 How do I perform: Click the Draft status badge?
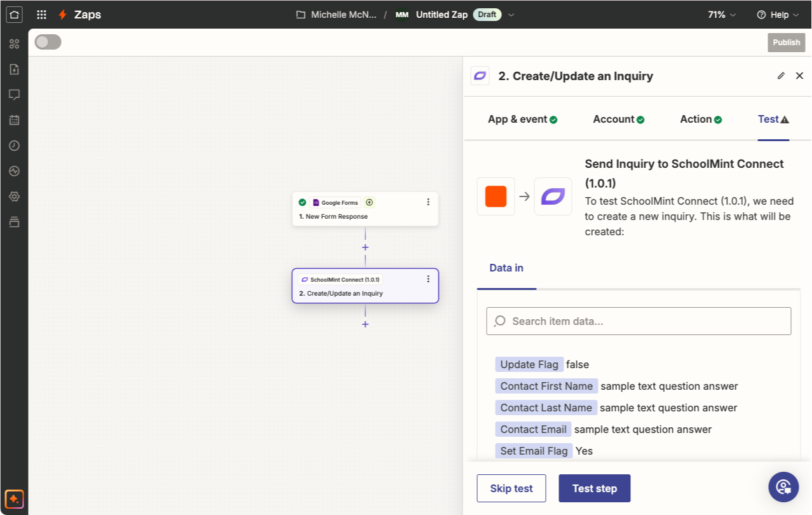point(487,15)
